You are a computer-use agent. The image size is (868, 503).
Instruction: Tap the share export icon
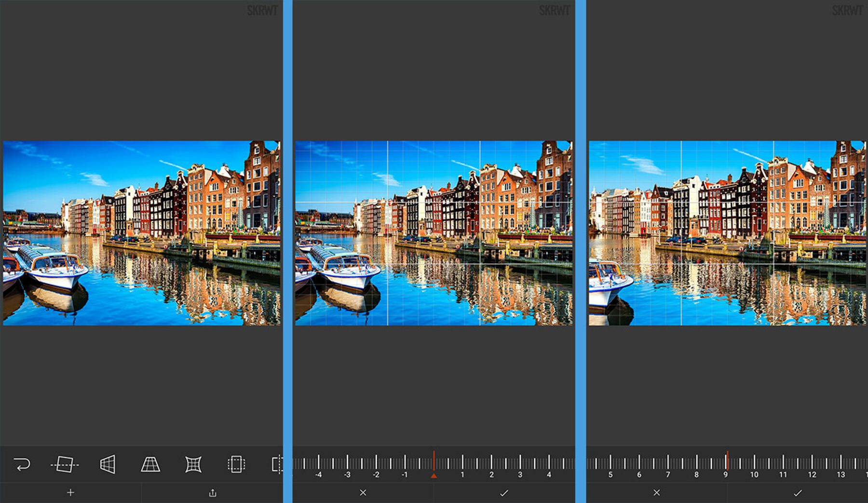click(212, 492)
